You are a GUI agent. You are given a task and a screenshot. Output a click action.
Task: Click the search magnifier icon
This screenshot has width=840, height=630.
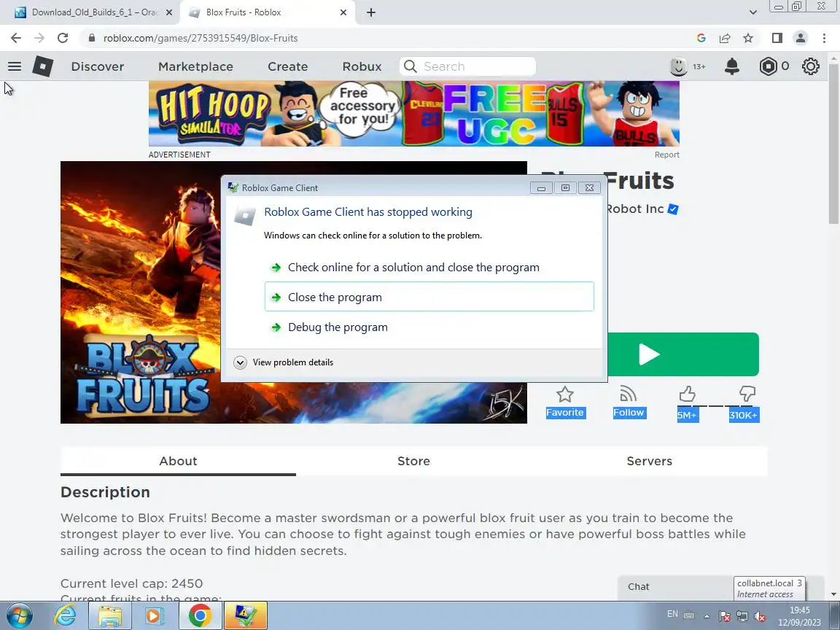pyautogui.click(x=411, y=66)
